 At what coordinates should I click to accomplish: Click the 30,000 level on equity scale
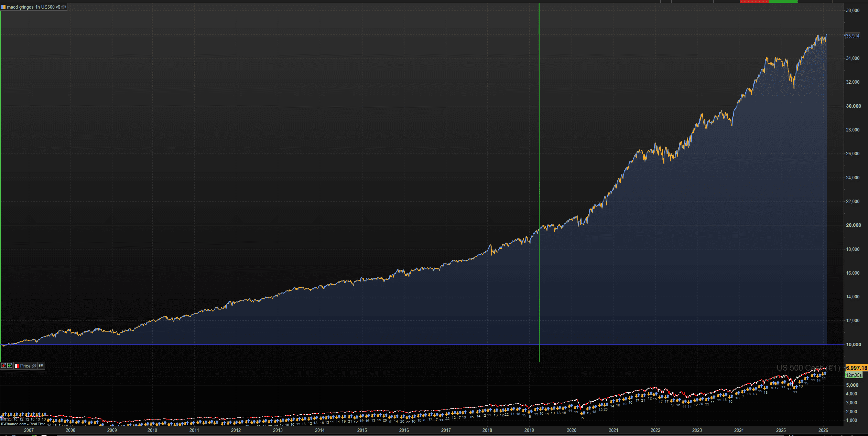click(x=853, y=106)
